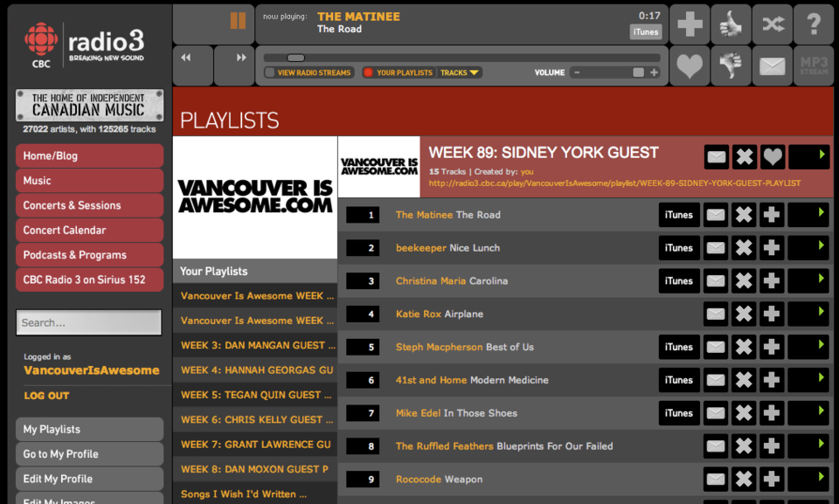839x504 pixels.
Task: Decrease volume with the minus button
Action: pos(577,72)
